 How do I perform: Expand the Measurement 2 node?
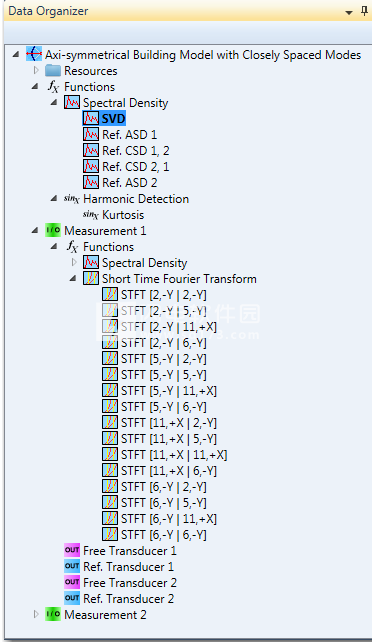(36, 614)
